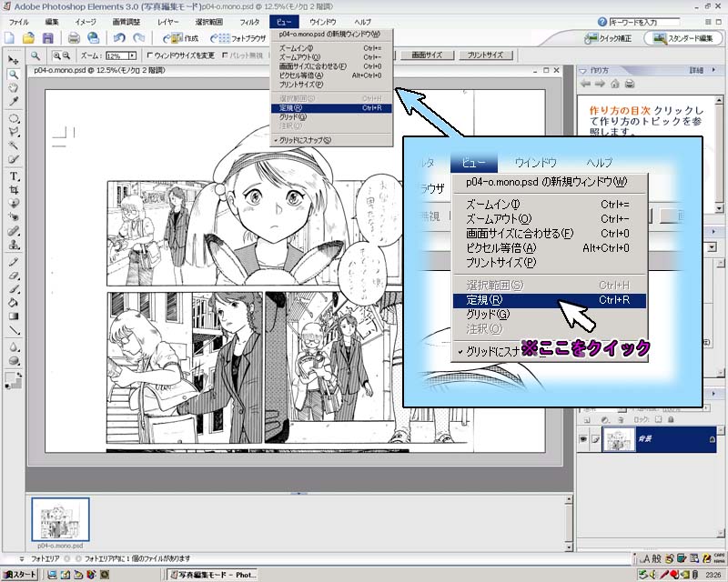Click the New file icon

point(9,38)
